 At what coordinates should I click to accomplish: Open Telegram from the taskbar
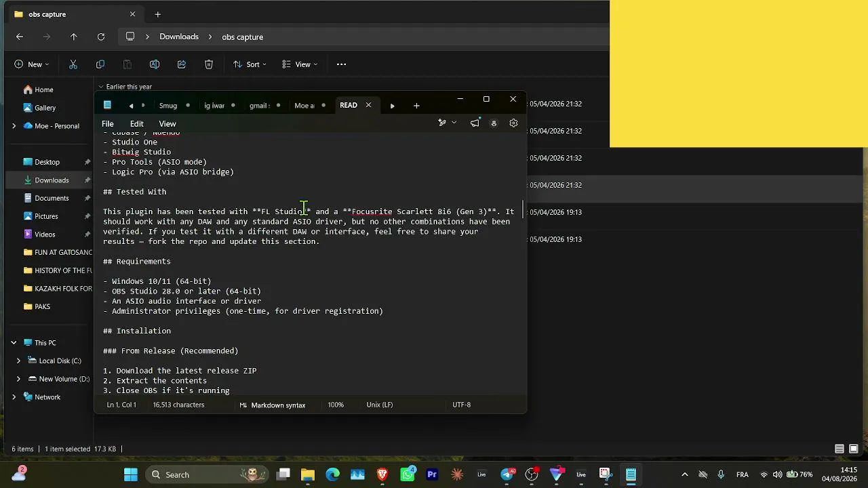tap(507, 474)
